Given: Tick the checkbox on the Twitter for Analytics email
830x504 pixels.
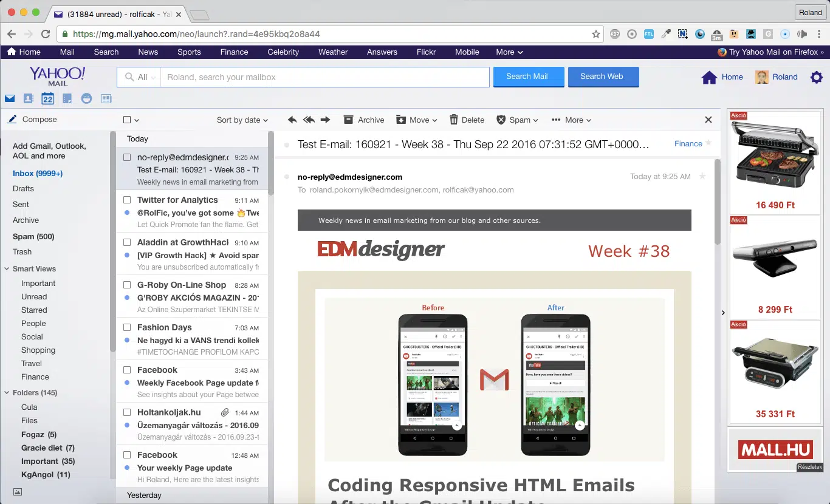Looking at the screenshot, I should click(128, 200).
